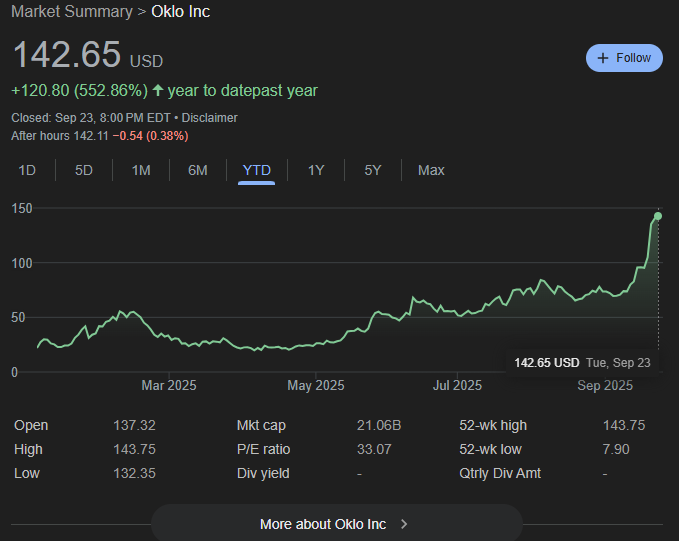Show the 1Y chart range
The image size is (679, 541).
316,170
